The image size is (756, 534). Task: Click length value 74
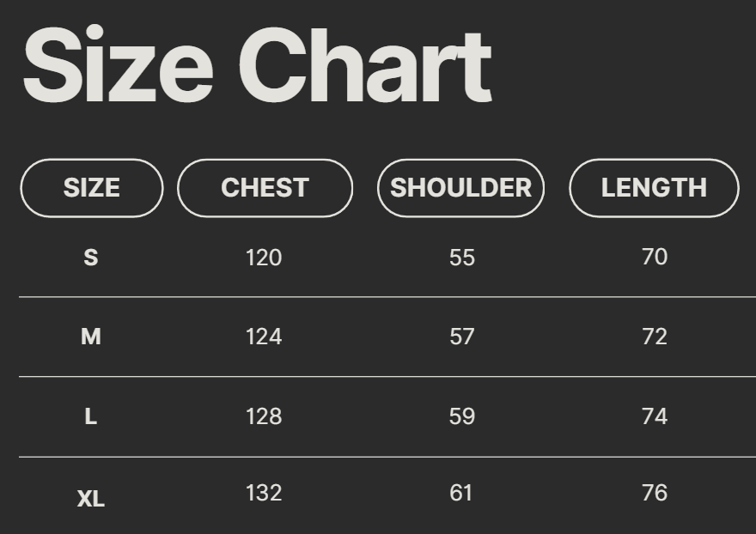click(x=655, y=416)
